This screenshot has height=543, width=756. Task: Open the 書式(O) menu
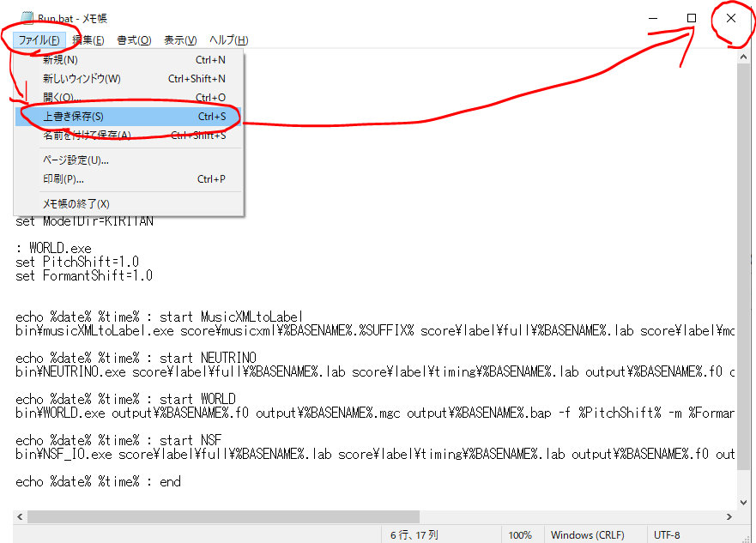click(x=134, y=40)
